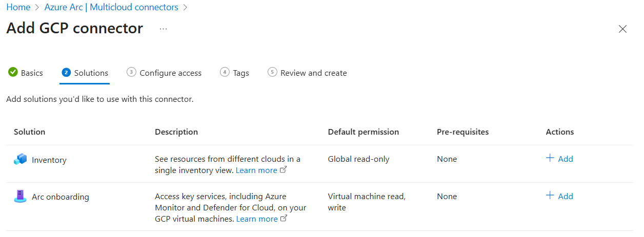Click the Arc onboarding server icon
This screenshot has height=237, width=644.
pos(20,197)
